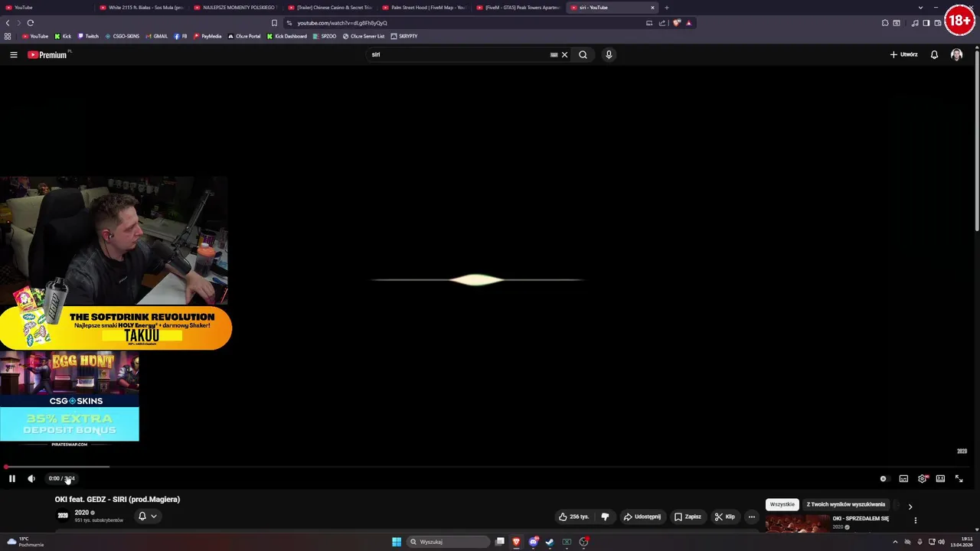
Task: Open the GMAIL bookmark
Action: tap(156, 36)
